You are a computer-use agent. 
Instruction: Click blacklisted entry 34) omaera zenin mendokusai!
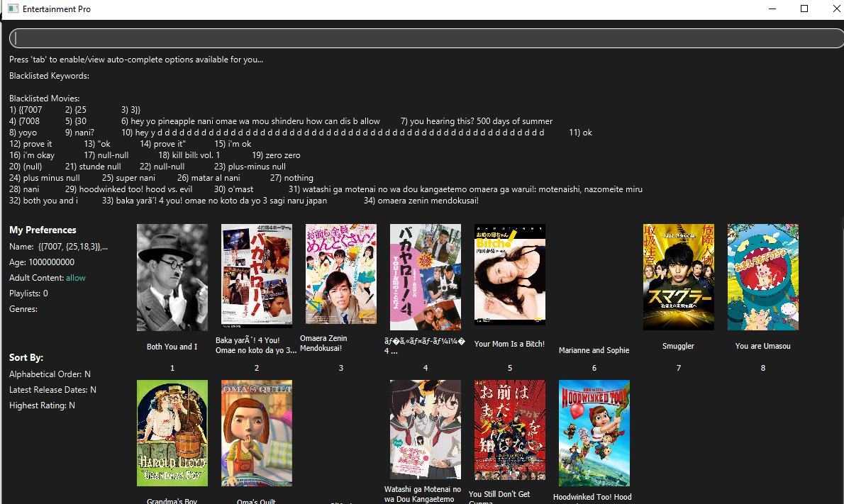click(421, 201)
